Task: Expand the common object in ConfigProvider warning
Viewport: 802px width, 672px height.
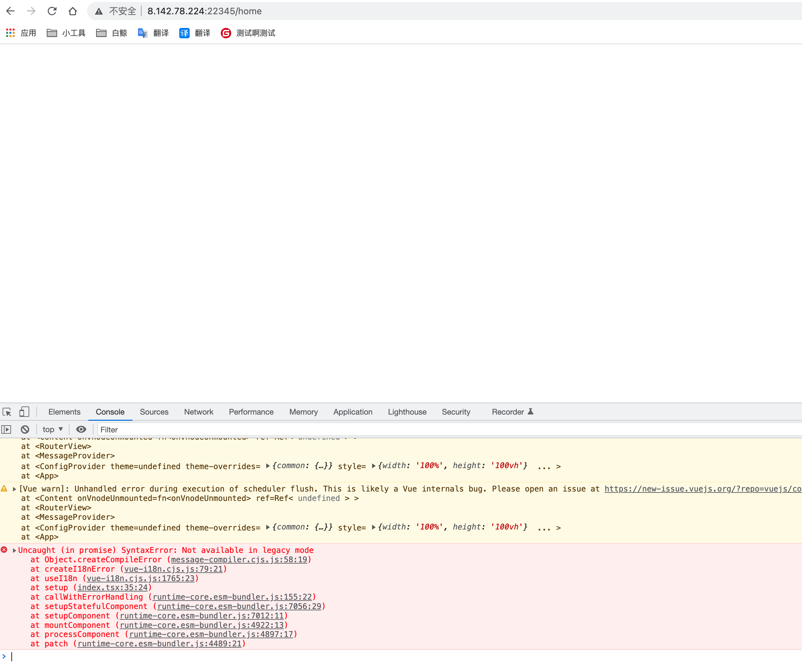Action: (x=268, y=527)
